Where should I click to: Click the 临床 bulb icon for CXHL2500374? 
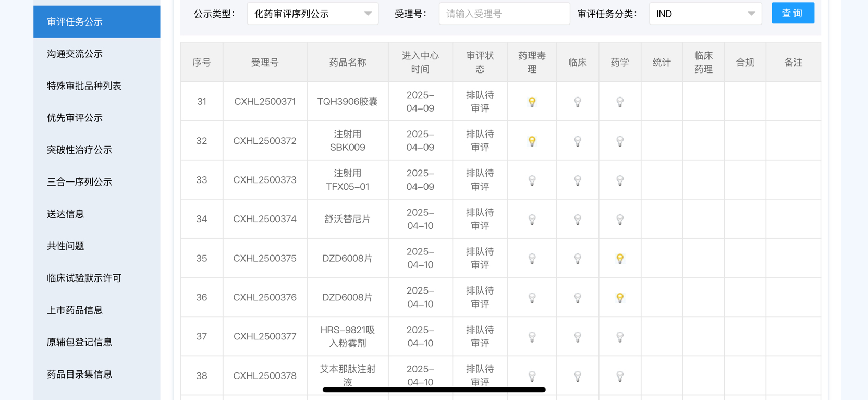tap(578, 220)
